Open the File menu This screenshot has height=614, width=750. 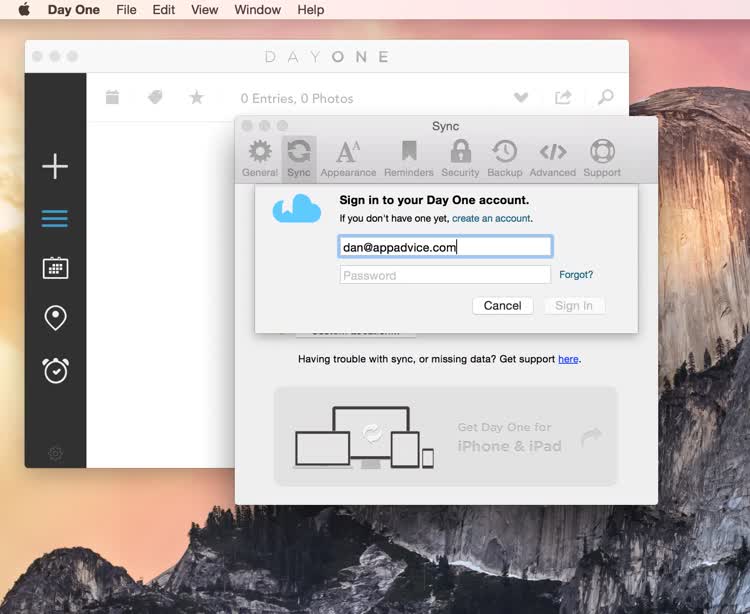click(126, 10)
